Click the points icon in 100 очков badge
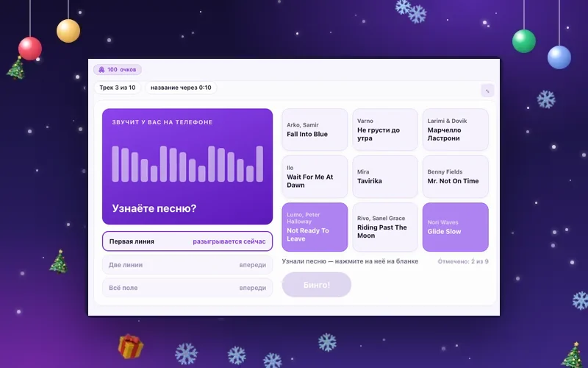Image resolution: width=588 pixels, height=368 pixels. pyautogui.click(x=101, y=69)
